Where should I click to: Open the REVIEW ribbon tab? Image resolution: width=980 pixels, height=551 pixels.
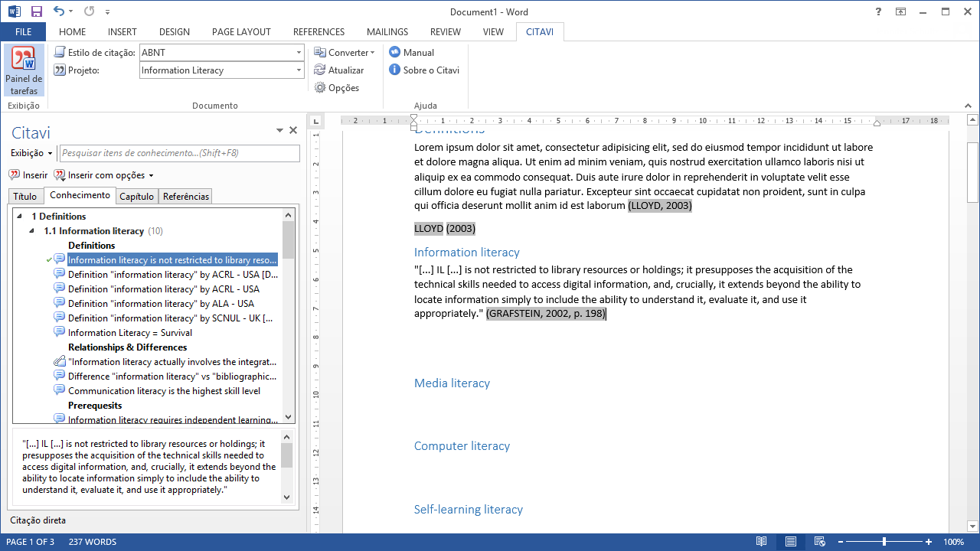click(x=446, y=32)
